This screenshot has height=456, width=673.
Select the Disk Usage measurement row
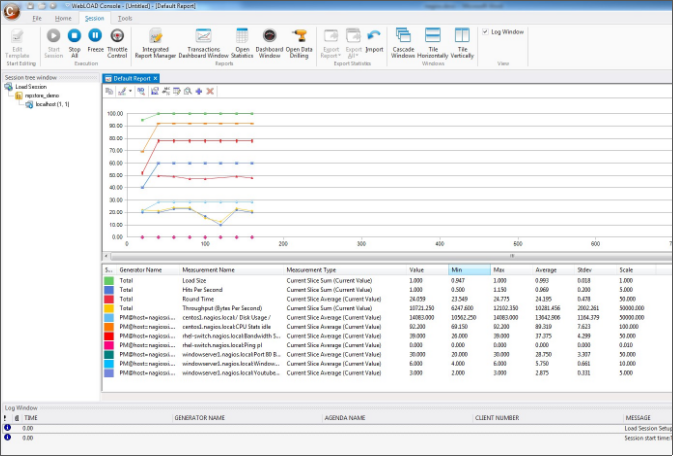(386, 318)
